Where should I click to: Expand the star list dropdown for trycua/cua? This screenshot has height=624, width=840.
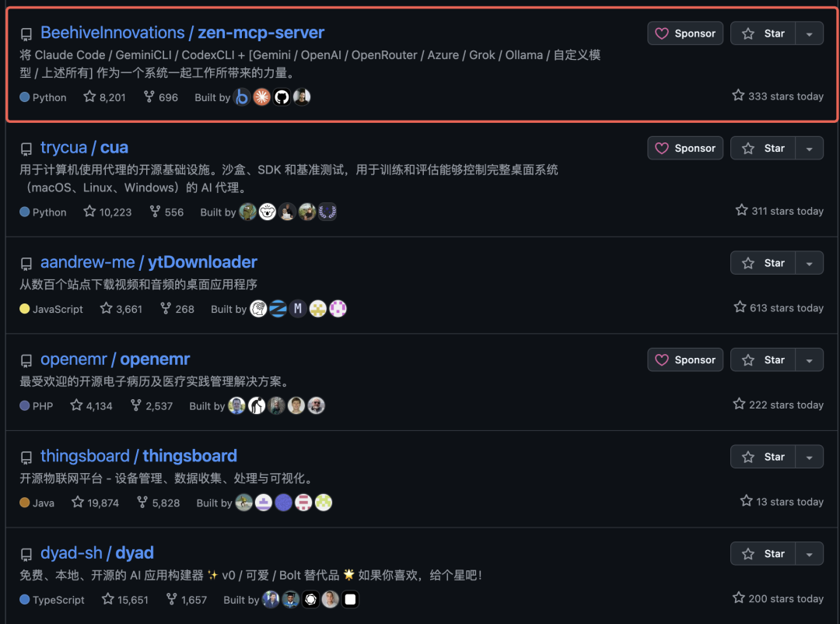810,149
